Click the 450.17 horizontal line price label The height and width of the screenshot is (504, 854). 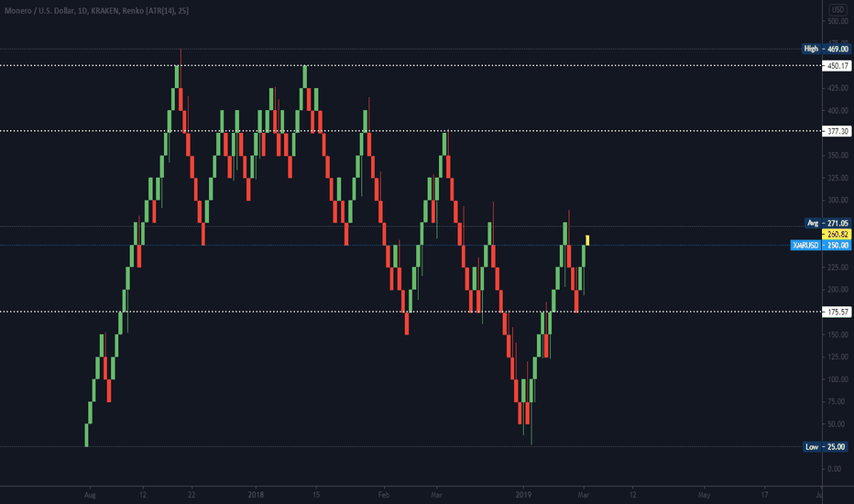[x=838, y=66]
